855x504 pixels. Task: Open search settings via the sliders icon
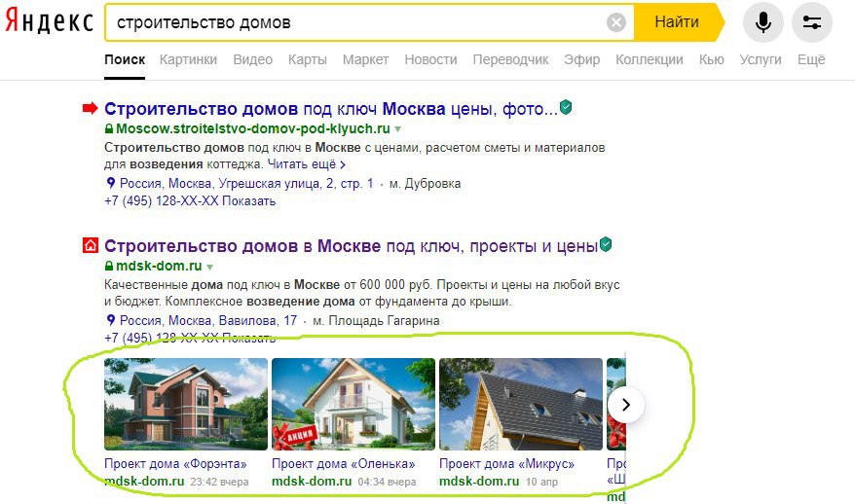click(812, 22)
